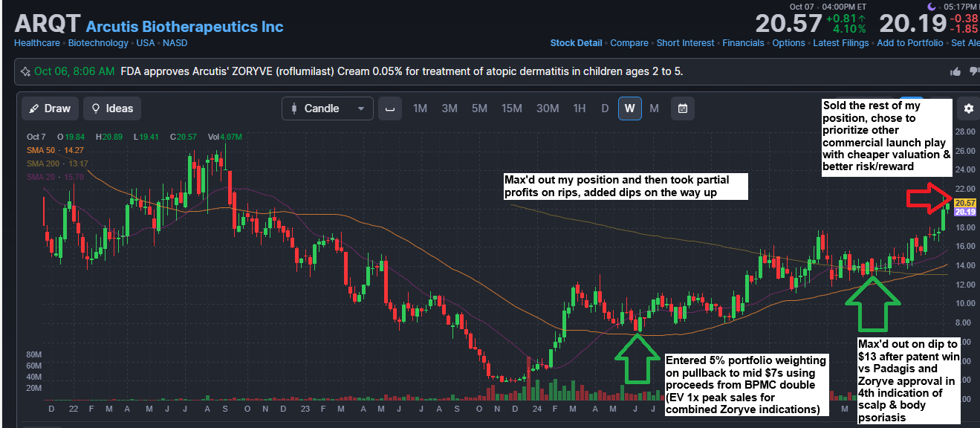Screen dimensions: 980x428
Task: Click the 28.00 price axis label
Action: coord(966,132)
